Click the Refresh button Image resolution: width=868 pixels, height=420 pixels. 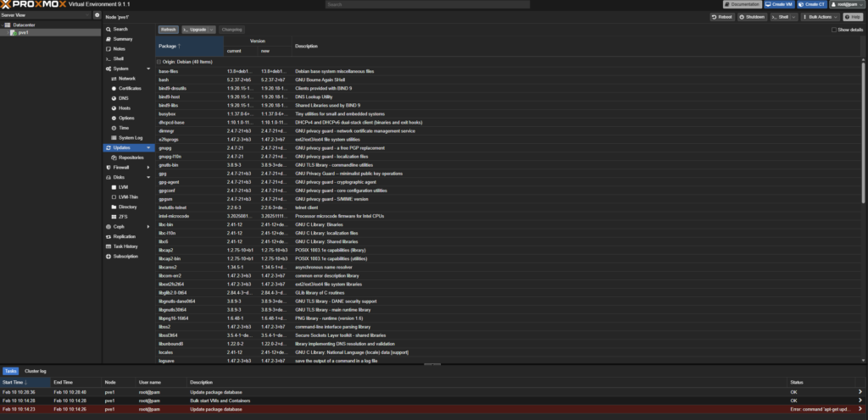click(169, 30)
